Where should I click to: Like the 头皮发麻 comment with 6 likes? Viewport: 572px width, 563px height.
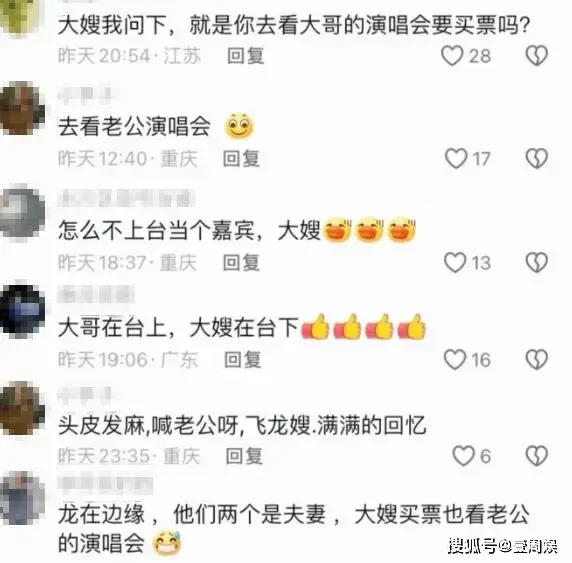pos(463,456)
